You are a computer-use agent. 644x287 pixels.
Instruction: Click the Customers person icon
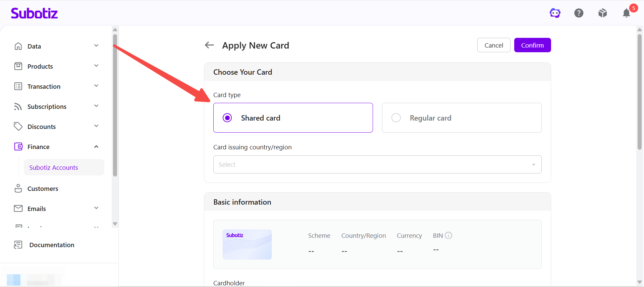(18, 189)
